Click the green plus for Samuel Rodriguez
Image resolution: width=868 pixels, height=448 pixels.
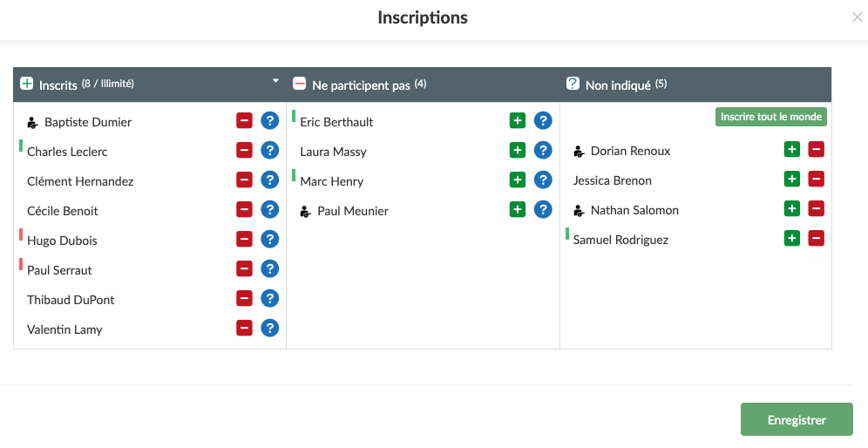[791, 239]
